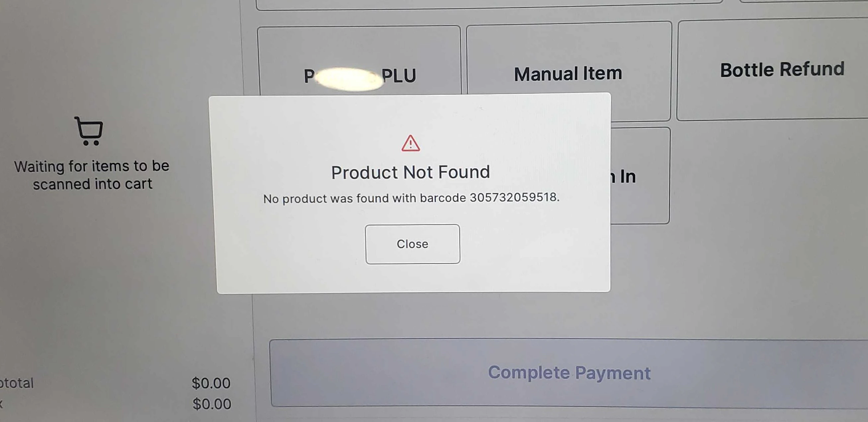The height and width of the screenshot is (422, 868).
Task: Click the empty shopping cart icon
Action: pos(89,131)
